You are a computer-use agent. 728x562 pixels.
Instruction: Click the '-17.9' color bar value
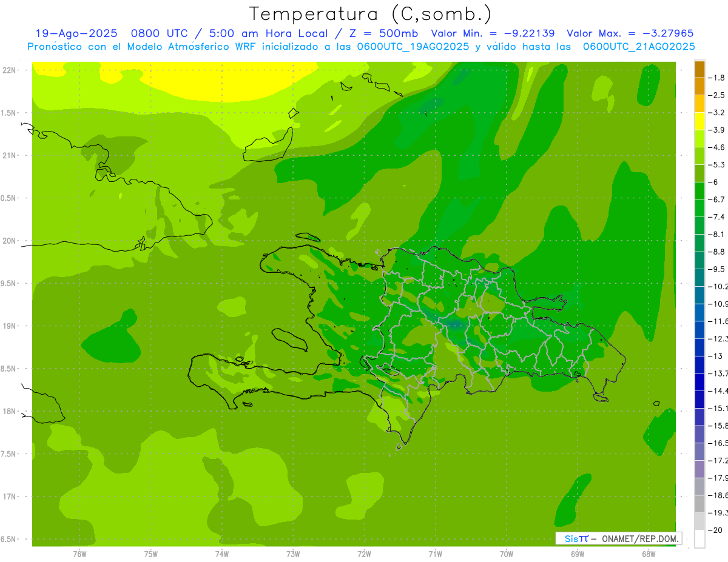(717, 478)
